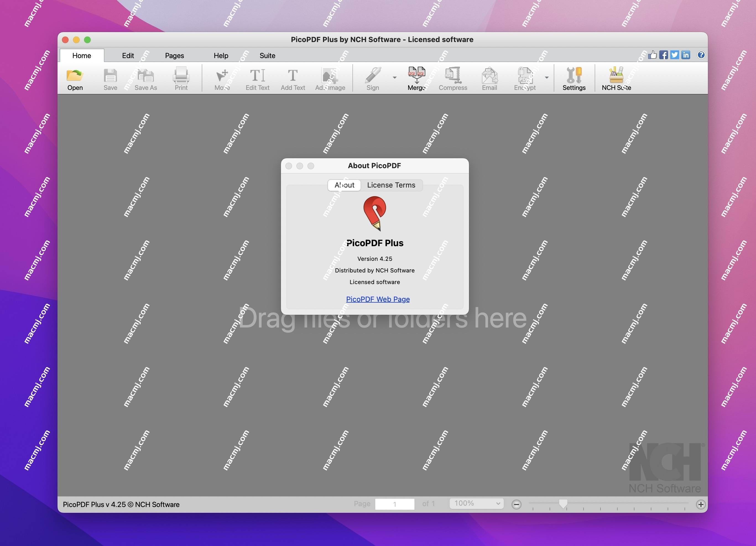Click the zoom in plus button
Viewport: 756px width, 546px height.
coord(701,504)
